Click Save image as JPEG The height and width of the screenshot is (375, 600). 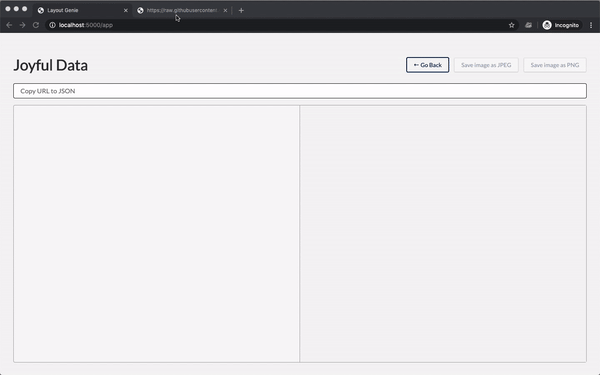[x=486, y=65]
